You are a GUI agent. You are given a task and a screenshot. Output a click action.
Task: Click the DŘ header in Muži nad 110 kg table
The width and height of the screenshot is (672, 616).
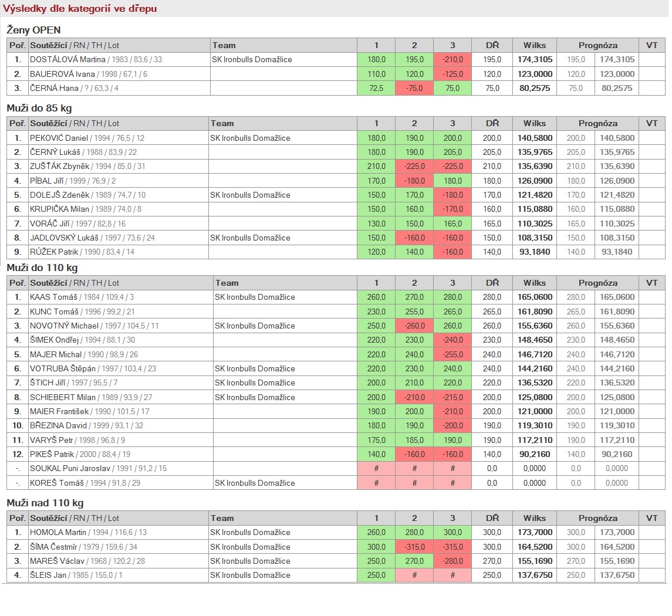492,519
